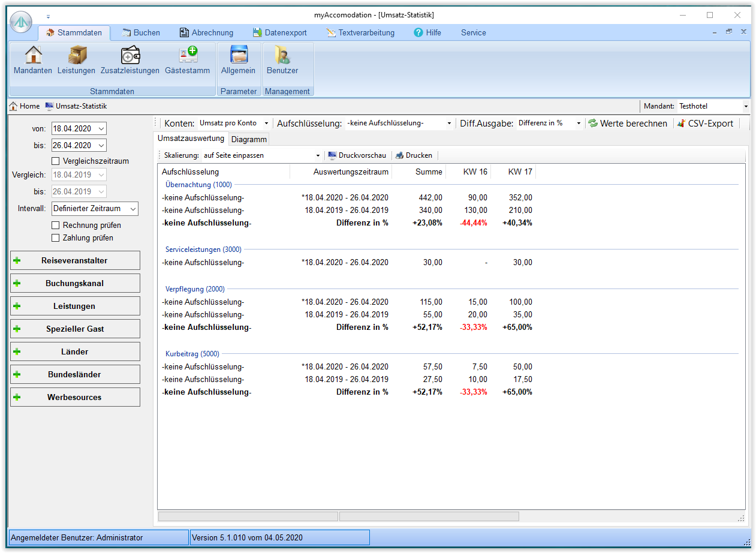Enable the Vergleichszeitraum checkbox

click(x=56, y=161)
